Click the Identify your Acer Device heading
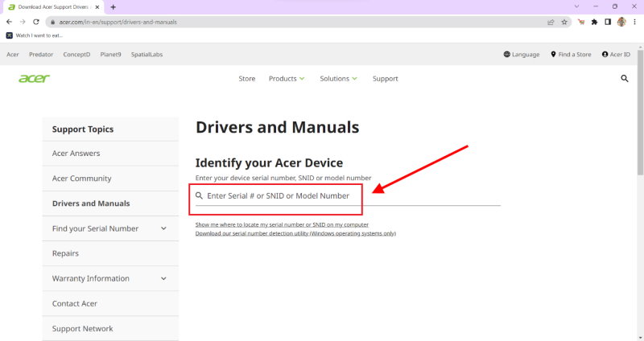644x341 pixels. (x=269, y=163)
